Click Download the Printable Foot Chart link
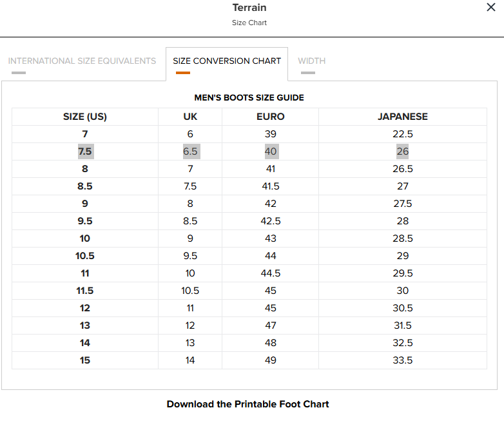Screen dimensions: 504x428 pos(247,404)
